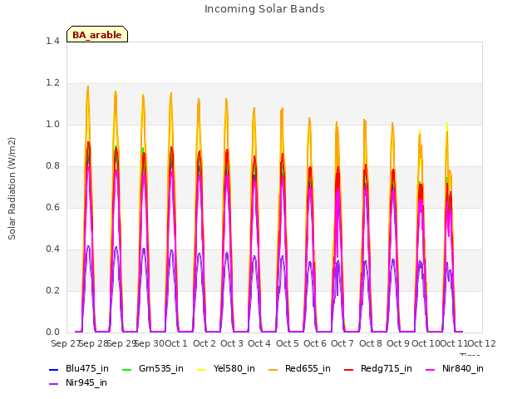
Task: Click the 1.2 y-axis tick label
Action: pos(52,83)
